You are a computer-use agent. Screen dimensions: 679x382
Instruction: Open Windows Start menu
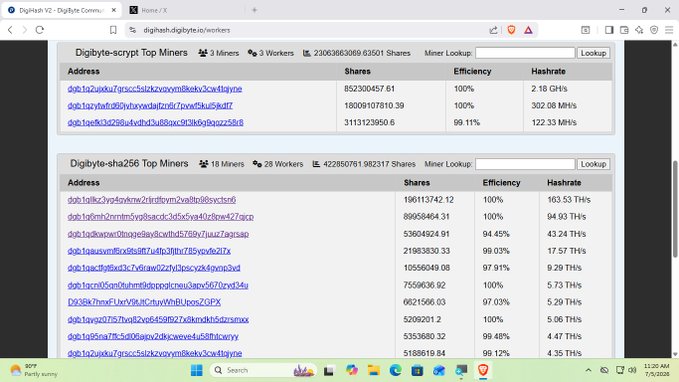point(197,370)
